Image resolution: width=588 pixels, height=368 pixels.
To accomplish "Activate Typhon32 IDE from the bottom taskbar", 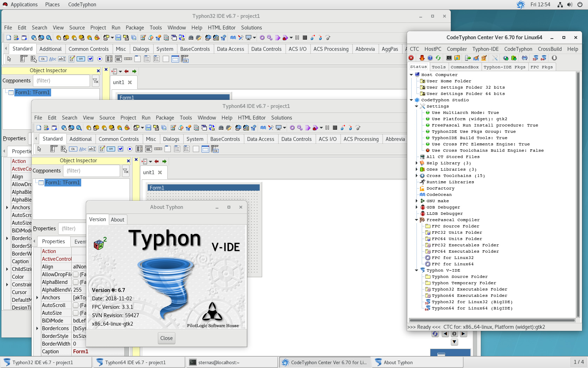I will pyautogui.click(x=47, y=362).
